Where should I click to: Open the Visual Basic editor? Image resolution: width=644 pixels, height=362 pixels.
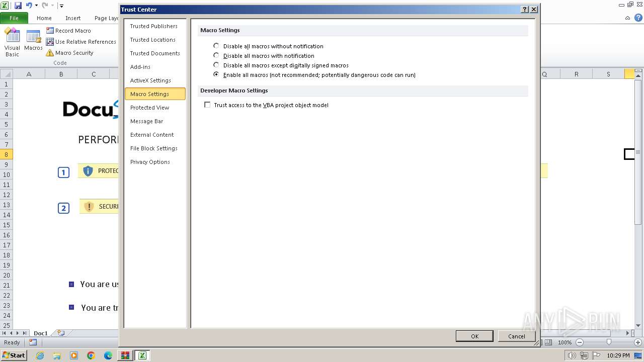12,42
